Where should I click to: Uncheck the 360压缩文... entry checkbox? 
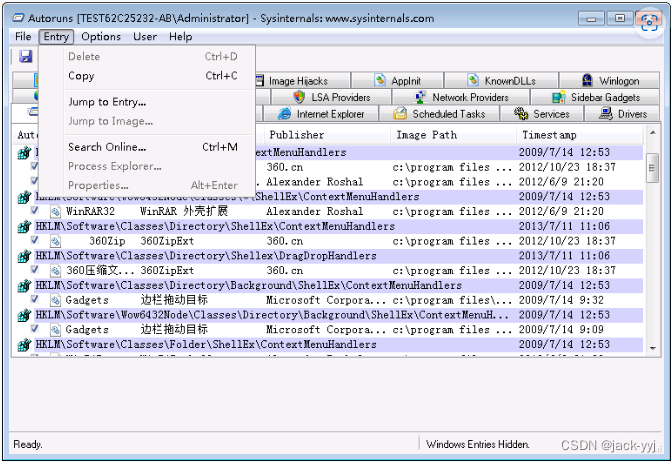[x=35, y=269]
